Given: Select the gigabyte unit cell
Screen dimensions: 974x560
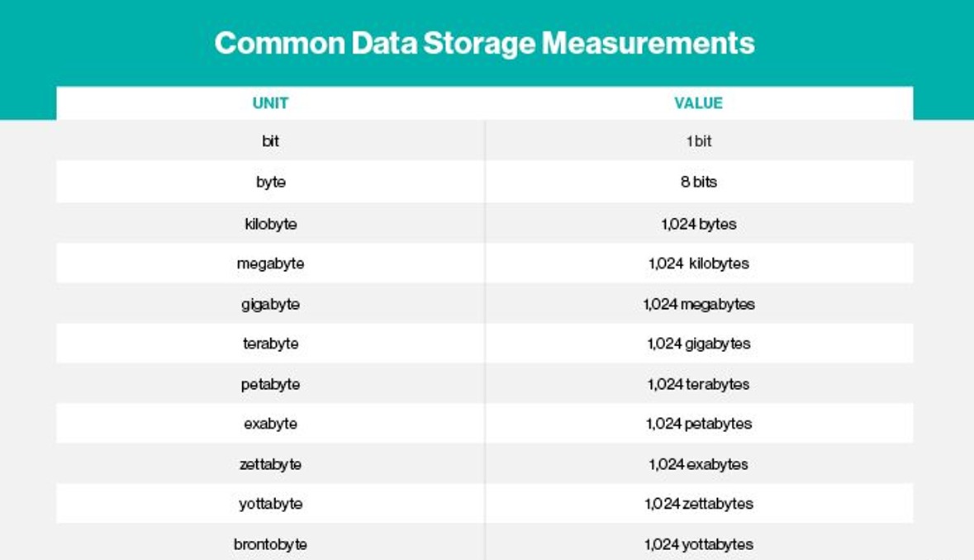Looking at the screenshot, I should pyautogui.click(x=270, y=304).
